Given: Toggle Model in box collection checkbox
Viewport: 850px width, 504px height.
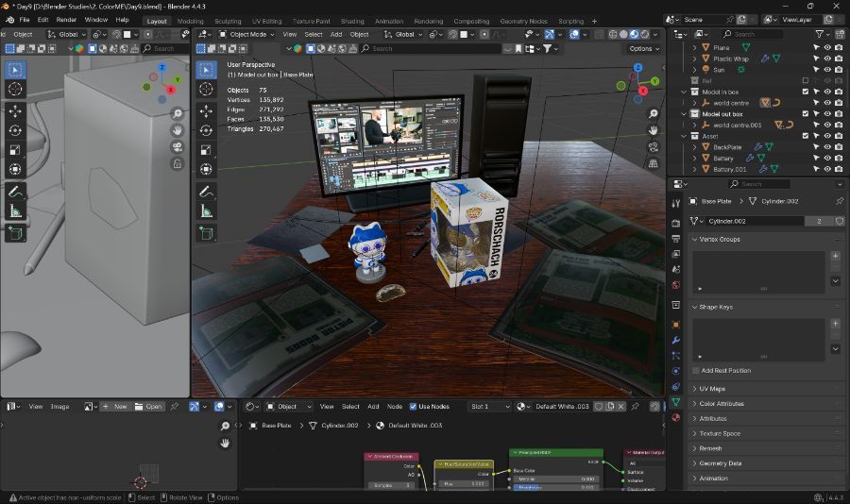Looking at the screenshot, I should (x=805, y=92).
